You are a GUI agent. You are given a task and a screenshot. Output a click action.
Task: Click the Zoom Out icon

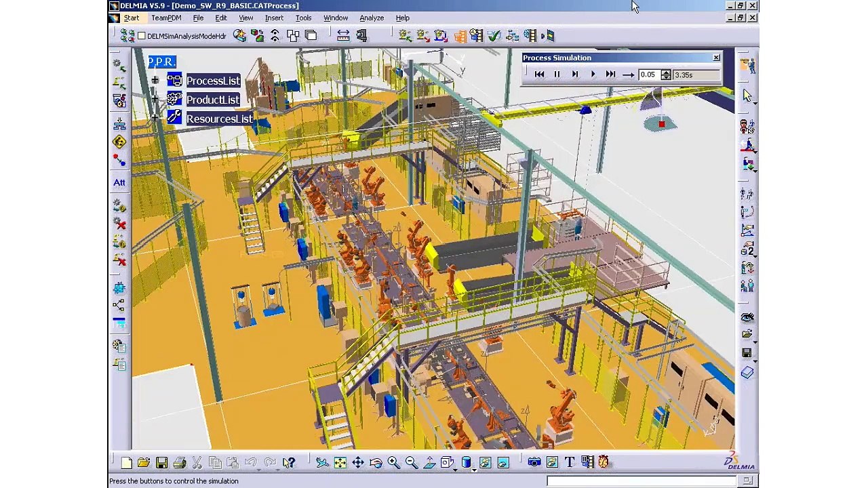point(411,463)
